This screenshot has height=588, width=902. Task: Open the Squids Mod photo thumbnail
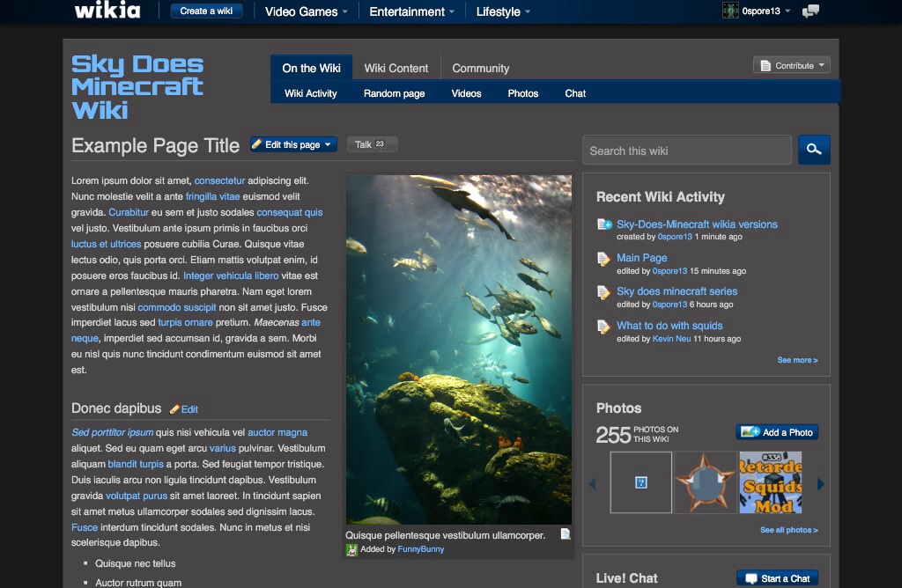pyautogui.click(x=770, y=482)
